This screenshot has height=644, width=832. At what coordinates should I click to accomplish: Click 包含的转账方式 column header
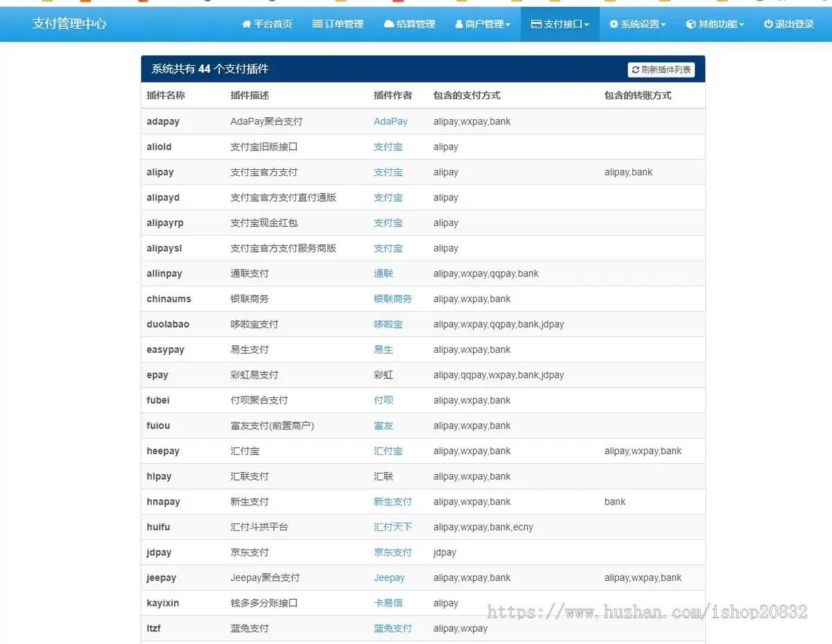pyautogui.click(x=638, y=95)
